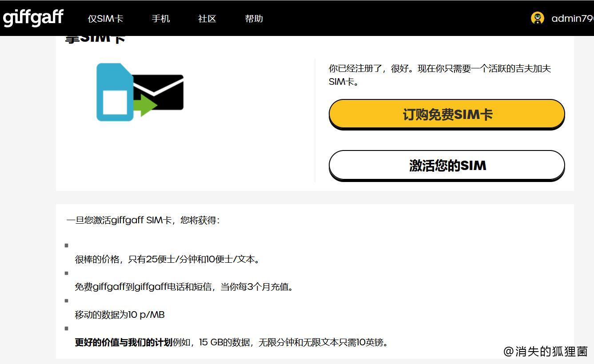Click the line 免费giffgaff到giffgaff电话和短信
Image resolution: width=594 pixels, height=364 pixels.
[x=143, y=287]
